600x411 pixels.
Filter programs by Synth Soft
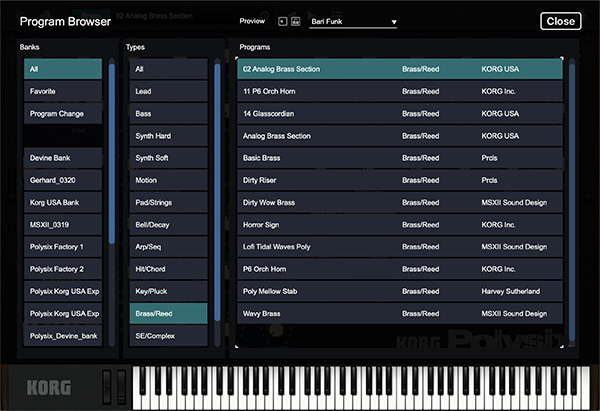point(168,158)
